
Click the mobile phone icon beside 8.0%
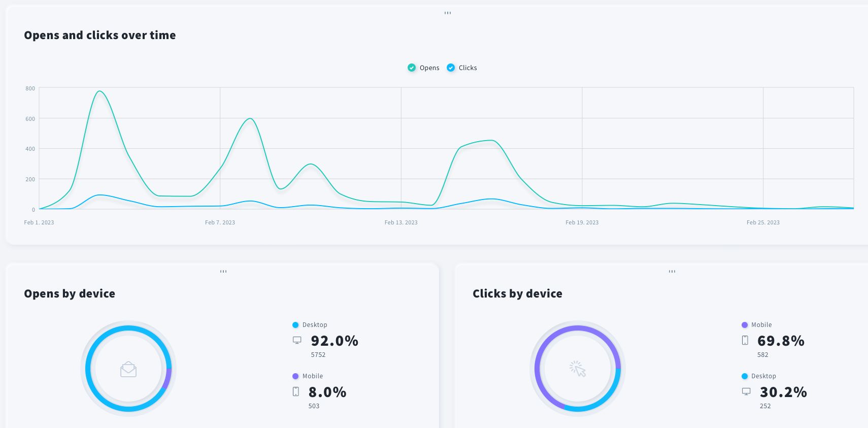pos(296,391)
